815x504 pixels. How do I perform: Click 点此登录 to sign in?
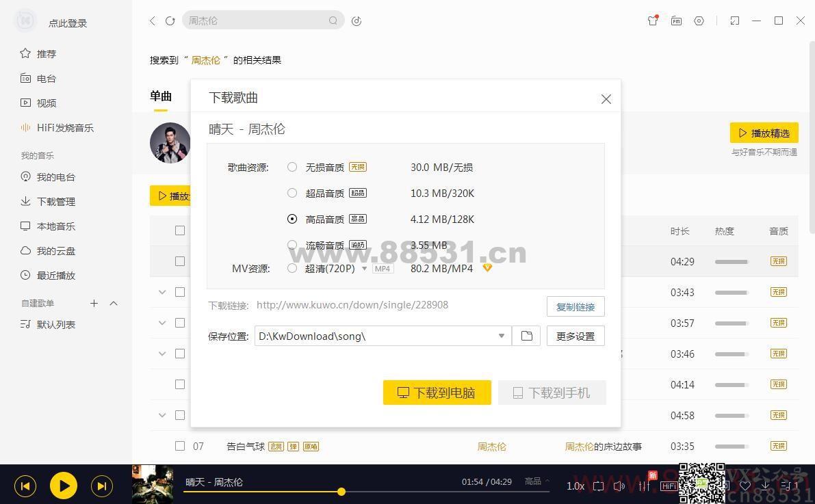point(68,23)
